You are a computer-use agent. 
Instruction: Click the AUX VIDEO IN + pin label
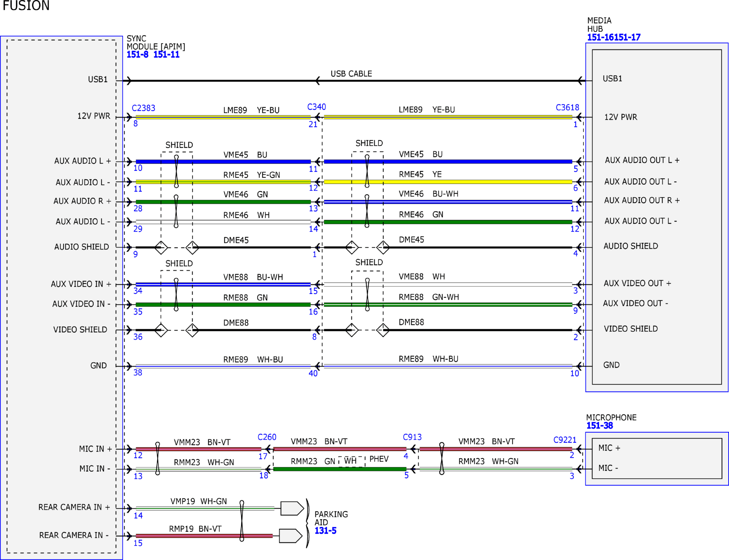(x=81, y=284)
